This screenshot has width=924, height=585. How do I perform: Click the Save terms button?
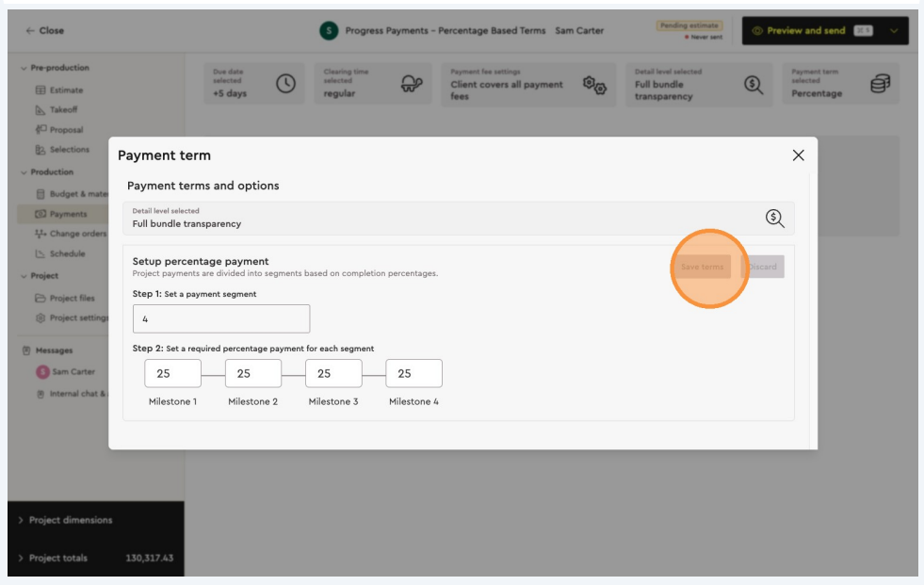pyautogui.click(x=702, y=267)
